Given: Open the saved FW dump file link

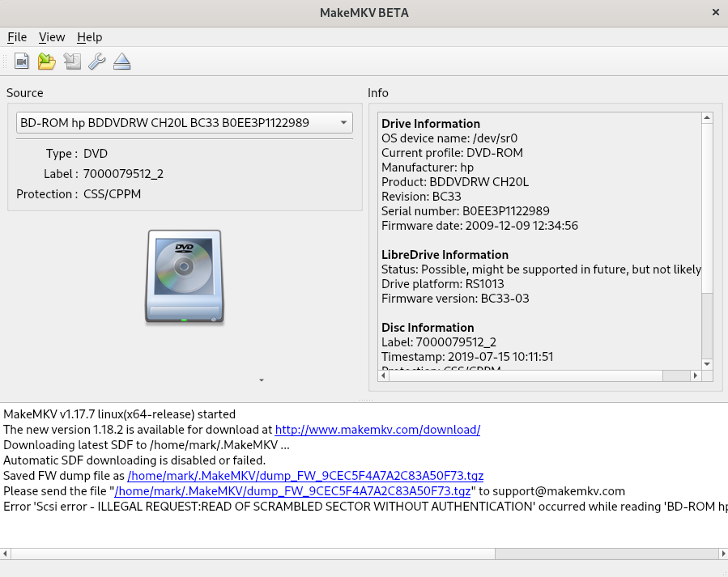Looking at the screenshot, I should [x=305, y=476].
